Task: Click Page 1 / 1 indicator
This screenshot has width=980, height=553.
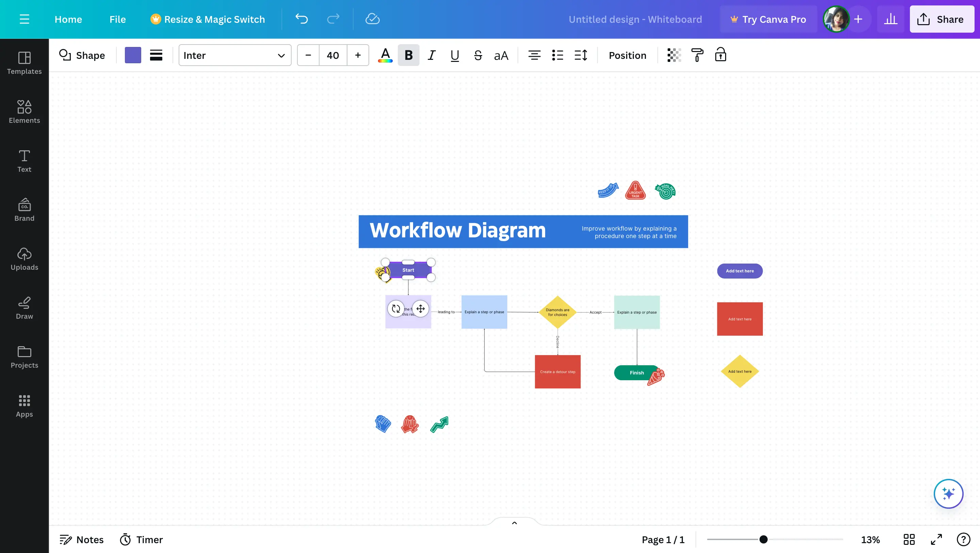Action: pyautogui.click(x=663, y=539)
